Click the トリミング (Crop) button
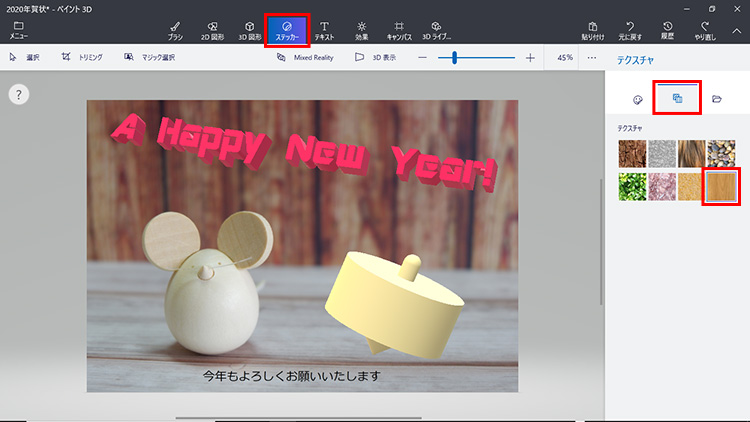The height and width of the screenshot is (422, 750). pyautogui.click(x=82, y=58)
